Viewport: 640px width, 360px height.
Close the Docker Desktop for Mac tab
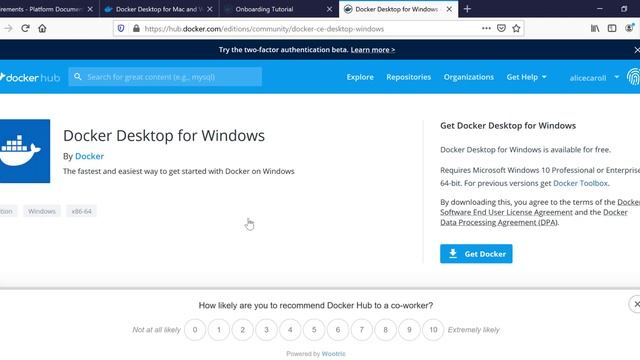click(x=210, y=9)
